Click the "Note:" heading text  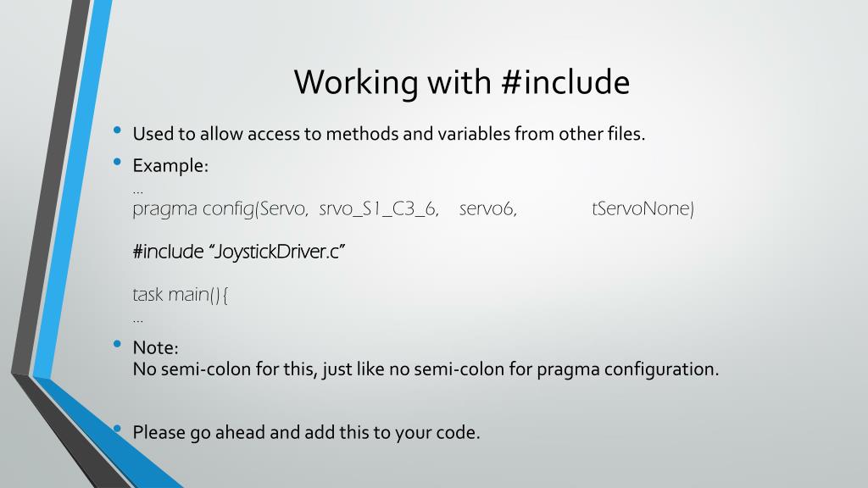point(156,347)
